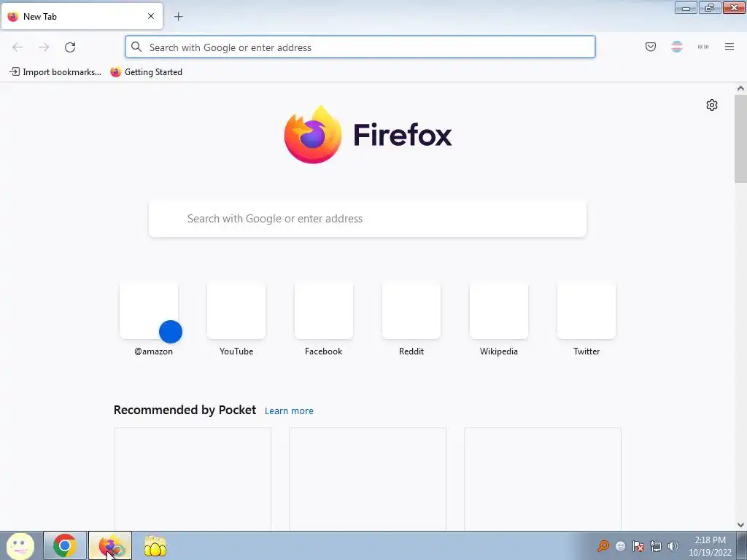Open the volume speaker tray icon
This screenshot has width=747, height=560.
point(673,545)
